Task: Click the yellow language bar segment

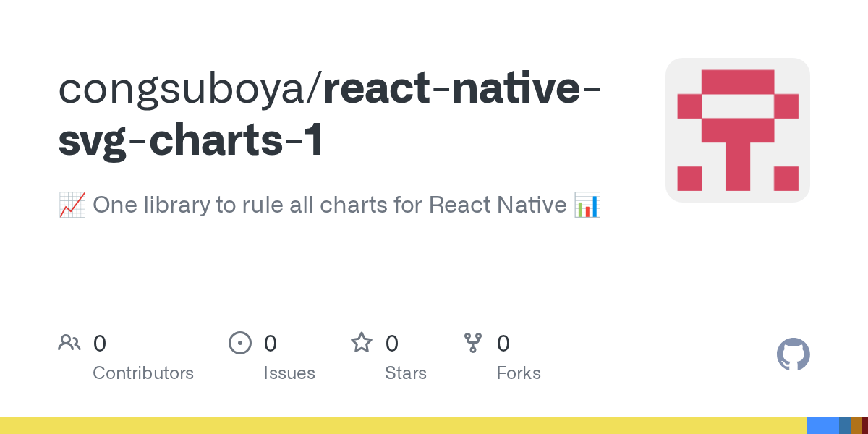Action: coord(404,425)
